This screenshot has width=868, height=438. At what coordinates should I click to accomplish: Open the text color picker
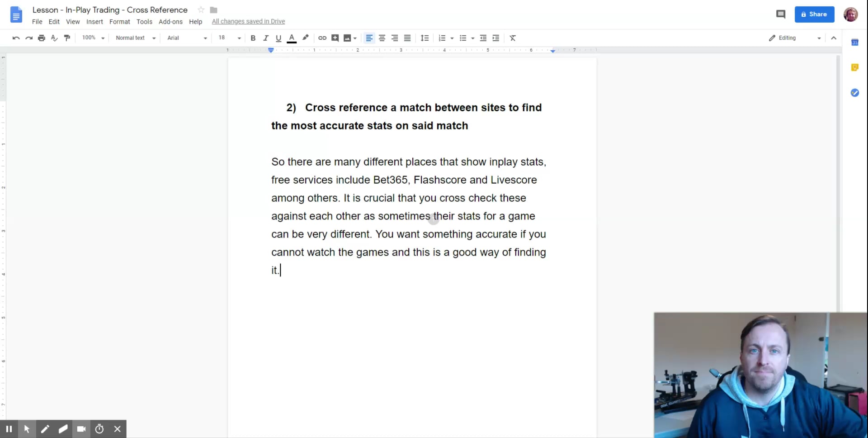click(292, 38)
